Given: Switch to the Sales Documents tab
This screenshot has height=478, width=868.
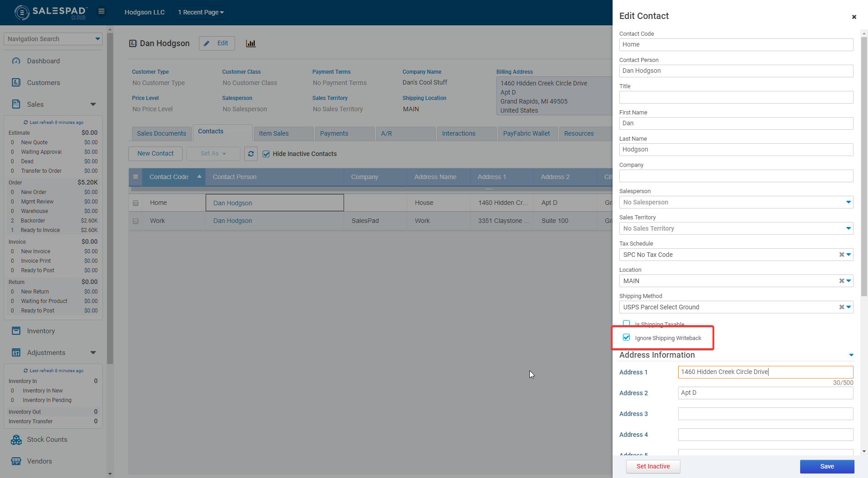Looking at the screenshot, I should (x=161, y=133).
